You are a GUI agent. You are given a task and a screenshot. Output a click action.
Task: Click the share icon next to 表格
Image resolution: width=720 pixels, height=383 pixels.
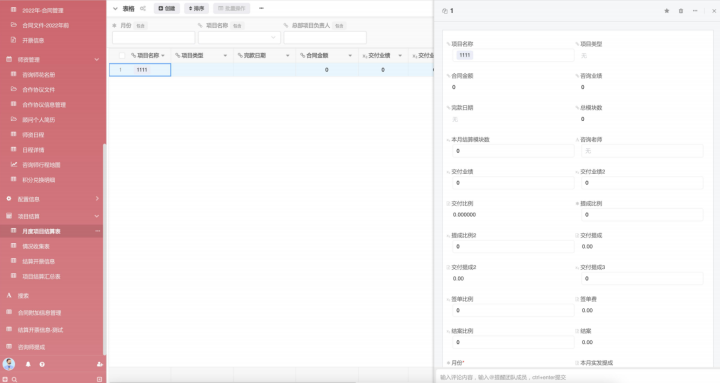tap(143, 8)
